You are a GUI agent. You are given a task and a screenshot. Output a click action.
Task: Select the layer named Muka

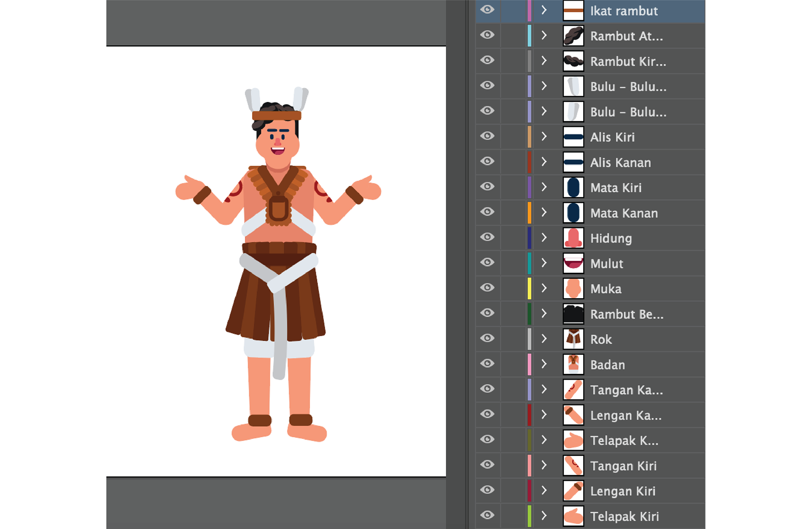pyautogui.click(x=606, y=289)
